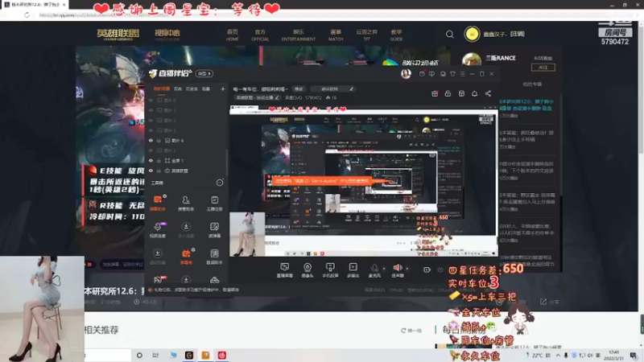Open the mode dropdown beside the 直播伴侣 logo
The width and height of the screenshot is (644, 362).
(204, 73)
